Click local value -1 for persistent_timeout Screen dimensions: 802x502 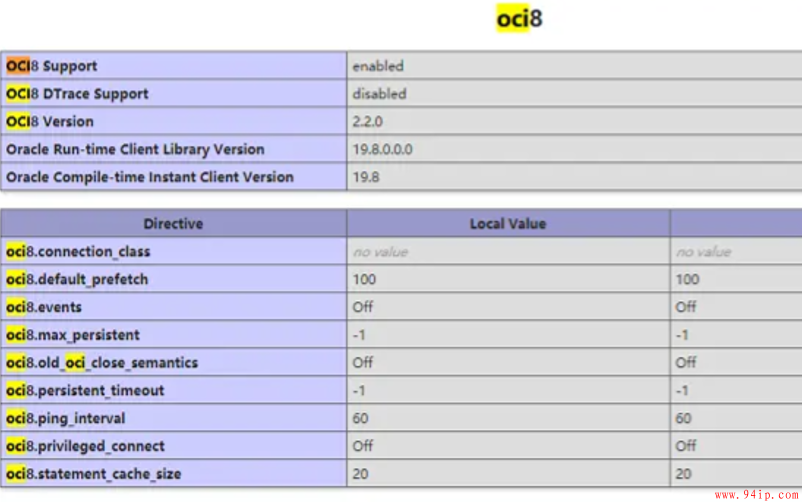pyautogui.click(x=359, y=390)
